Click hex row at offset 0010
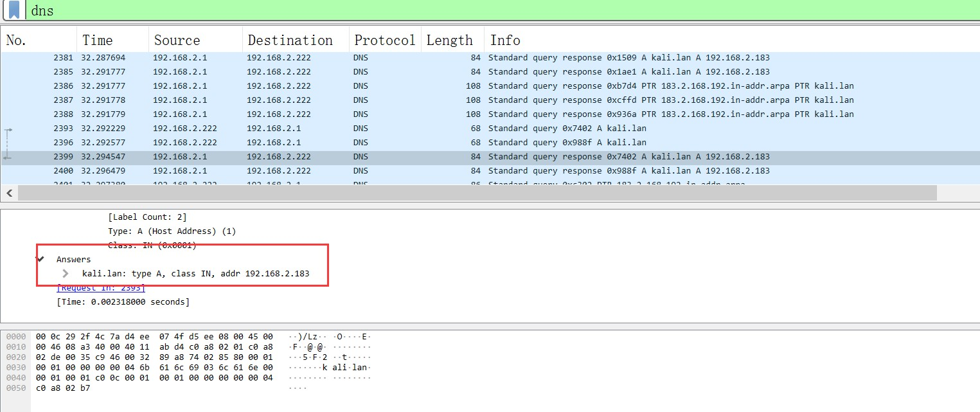Viewport: 980px width, 412px height. click(154, 347)
